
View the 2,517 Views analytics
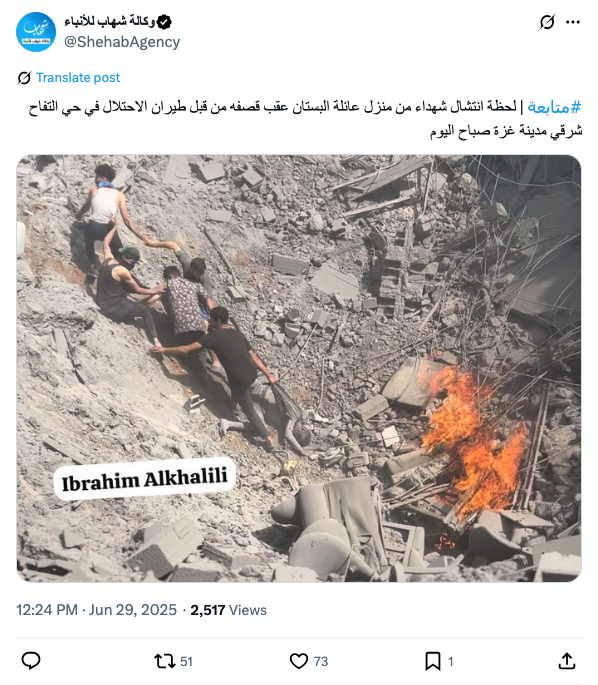[228, 610]
